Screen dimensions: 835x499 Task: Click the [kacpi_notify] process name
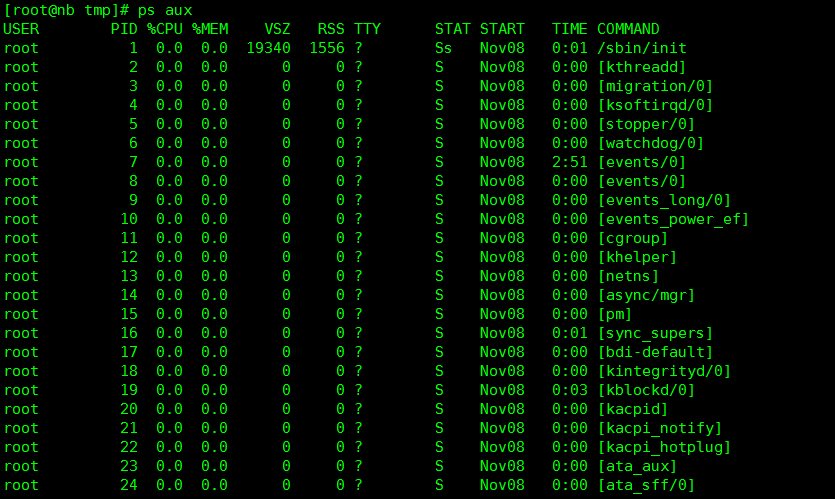660,428
